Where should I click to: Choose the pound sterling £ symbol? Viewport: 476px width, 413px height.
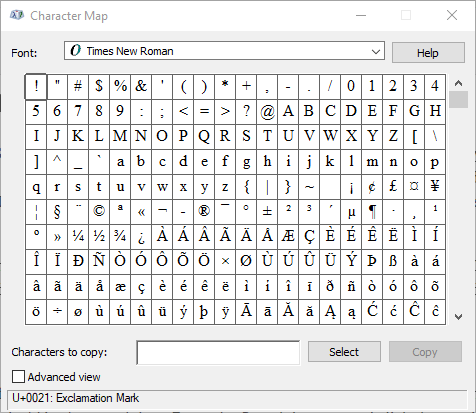pyautogui.click(x=393, y=186)
